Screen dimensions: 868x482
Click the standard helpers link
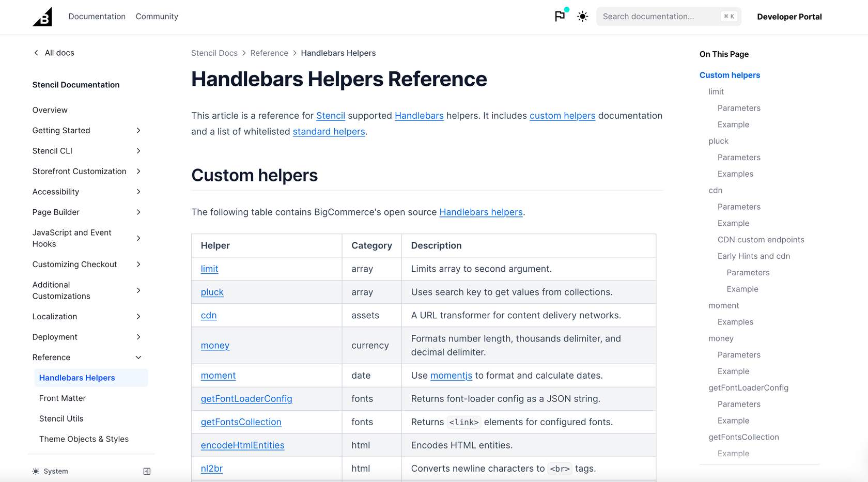point(329,132)
